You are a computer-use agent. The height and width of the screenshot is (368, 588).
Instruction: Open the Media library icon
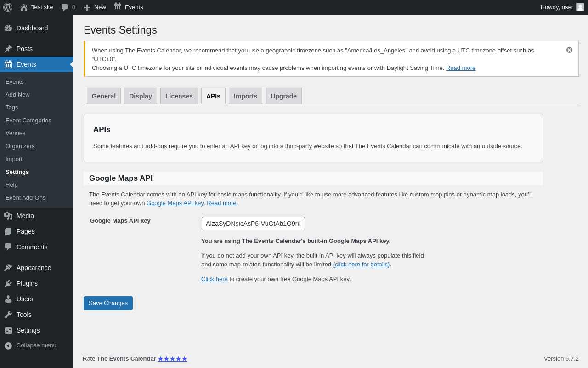(8, 216)
